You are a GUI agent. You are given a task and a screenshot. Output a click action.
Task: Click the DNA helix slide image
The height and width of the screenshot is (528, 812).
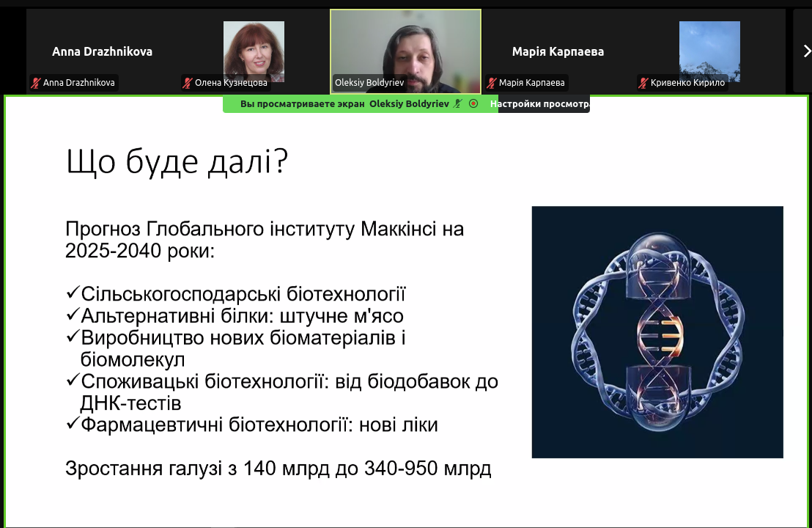coord(657,332)
